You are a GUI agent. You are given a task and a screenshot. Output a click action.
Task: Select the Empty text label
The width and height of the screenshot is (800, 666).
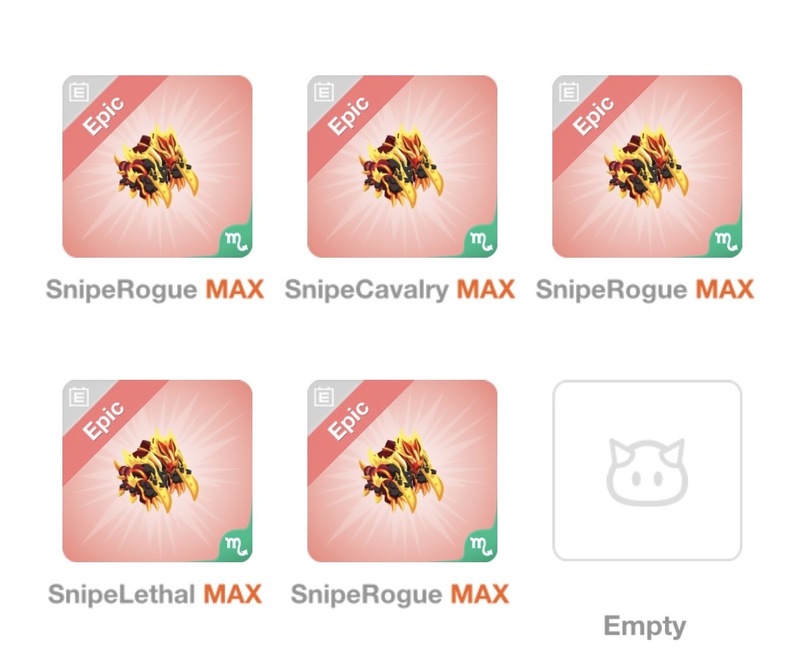click(645, 626)
